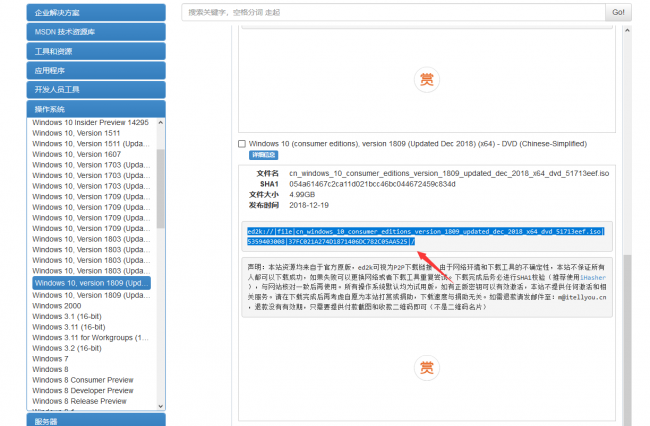This screenshot has height=426, width=650.
Task: Focus the keyword search input field
Action: 393,12
